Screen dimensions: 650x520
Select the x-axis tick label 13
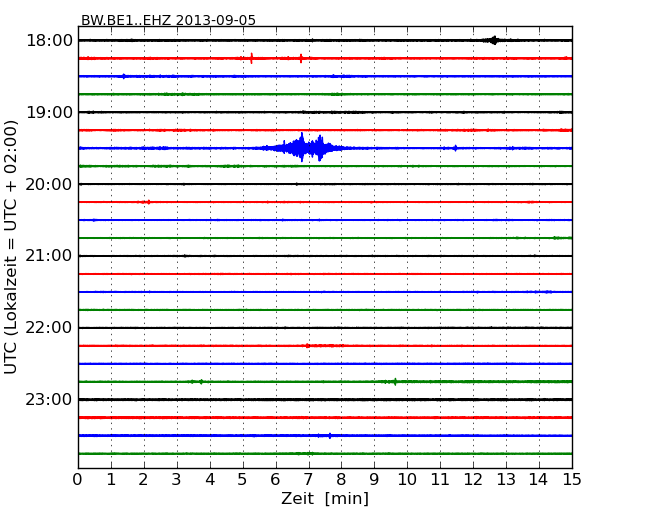[x=506, y=479]
